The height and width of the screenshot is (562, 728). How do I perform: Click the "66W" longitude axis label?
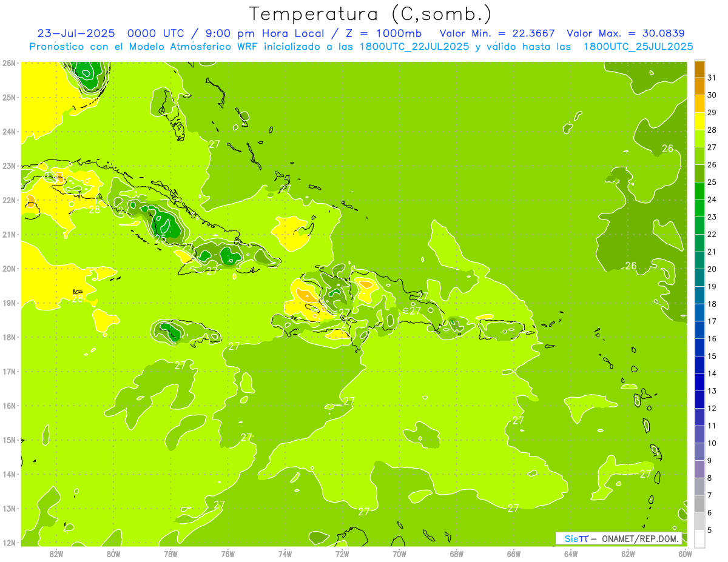click(x=514, y=554)
